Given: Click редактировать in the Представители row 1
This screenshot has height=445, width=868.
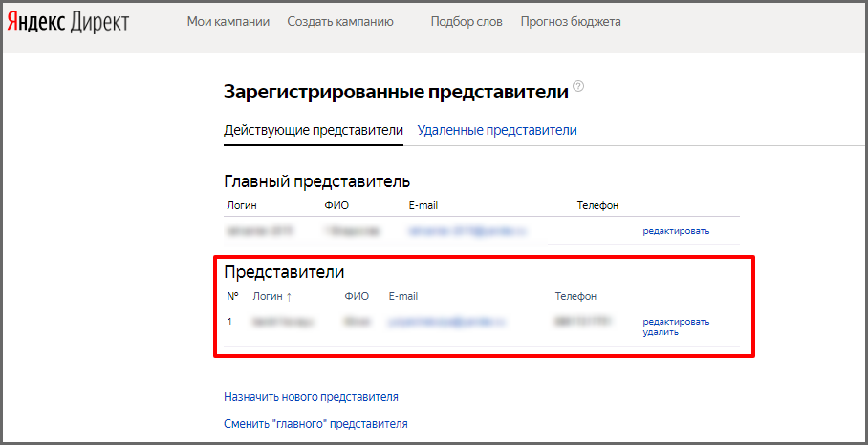Looking at the screenshot, I should (x=676, y=322).
